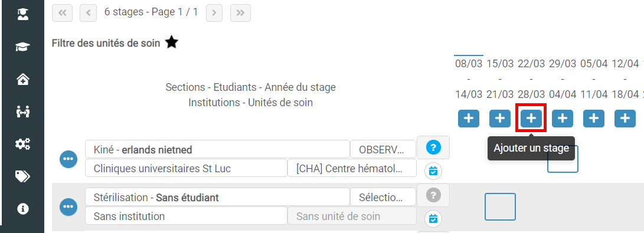Add a stage for week 22/03 - 28/03
Viewport: 644px width, 233px height.
[531, 119]
